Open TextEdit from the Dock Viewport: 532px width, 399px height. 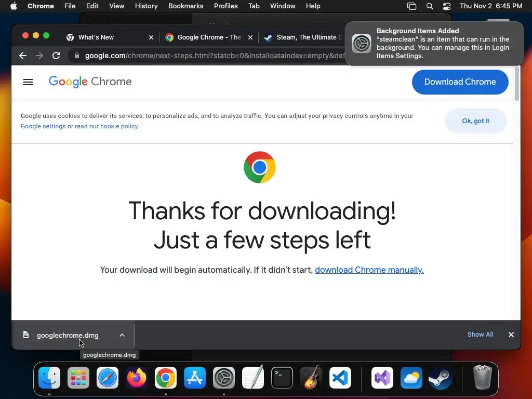pyautogui.click(x=253, y=377)
